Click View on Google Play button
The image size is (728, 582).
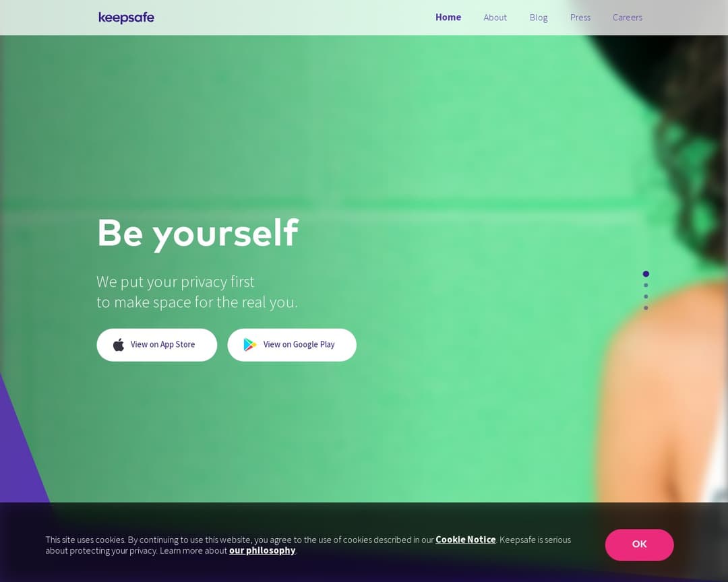[292, 345]
